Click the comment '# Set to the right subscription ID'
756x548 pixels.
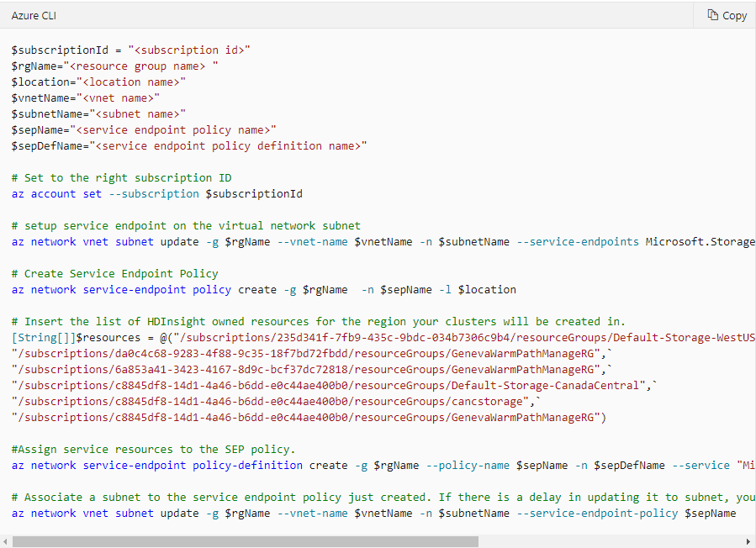[x=121, y=178]
